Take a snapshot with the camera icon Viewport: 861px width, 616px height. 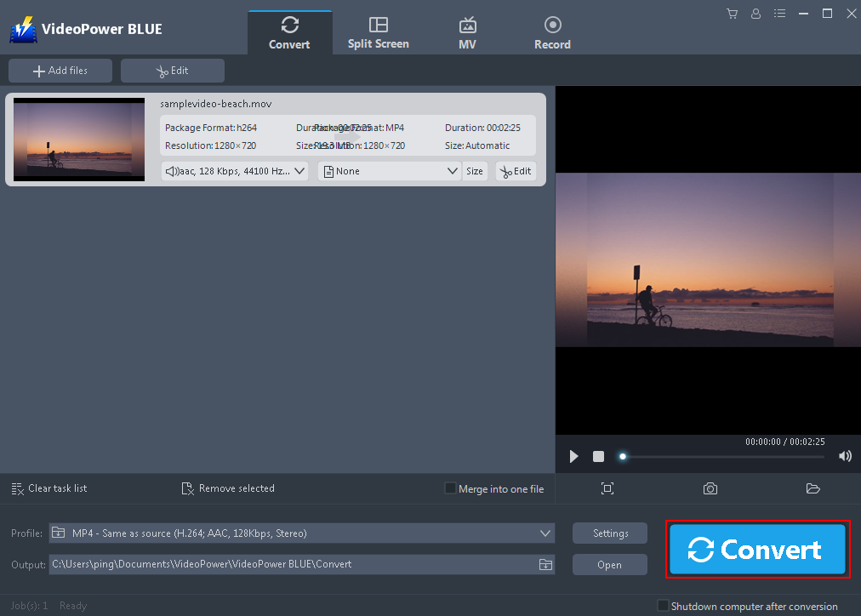click(x=710, y=488)
